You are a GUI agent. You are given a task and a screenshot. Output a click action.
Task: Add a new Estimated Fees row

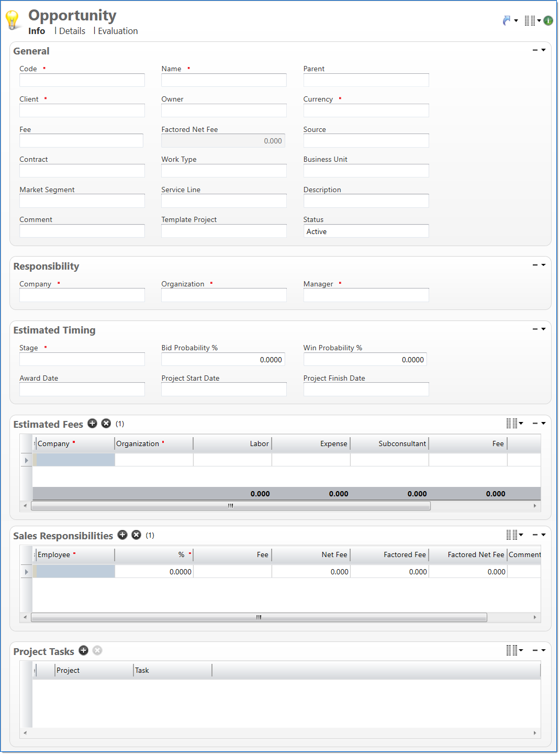coord(92,424)
